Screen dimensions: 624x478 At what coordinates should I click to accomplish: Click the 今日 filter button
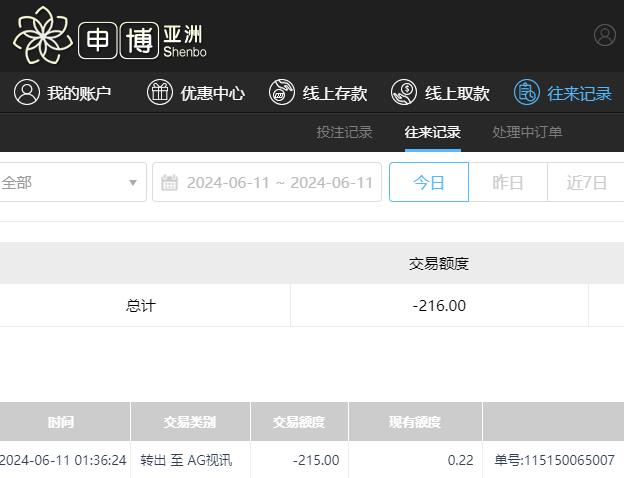tap(429, 183)
